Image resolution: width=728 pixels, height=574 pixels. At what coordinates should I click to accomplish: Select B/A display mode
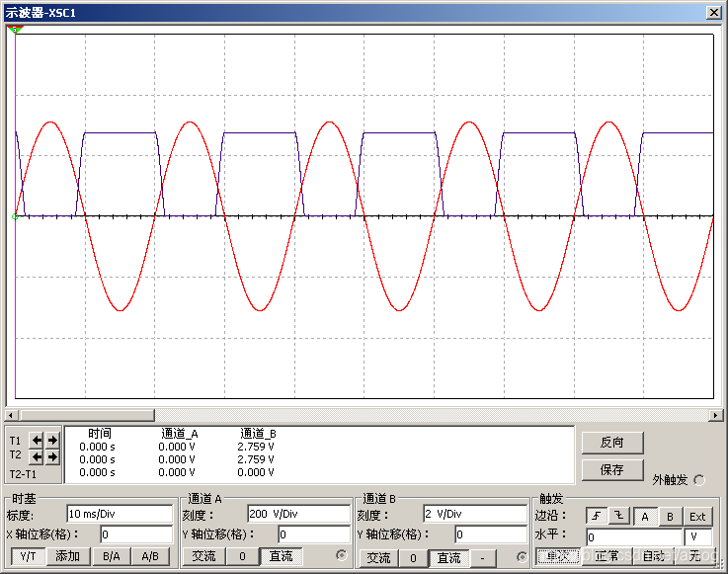111,556
